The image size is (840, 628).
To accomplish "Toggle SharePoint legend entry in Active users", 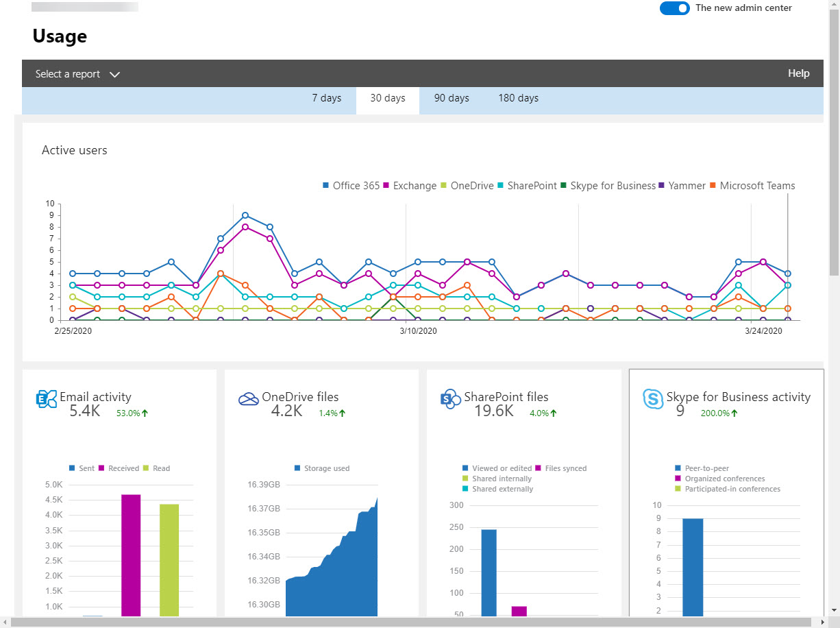I will click(x=527, y=186).
